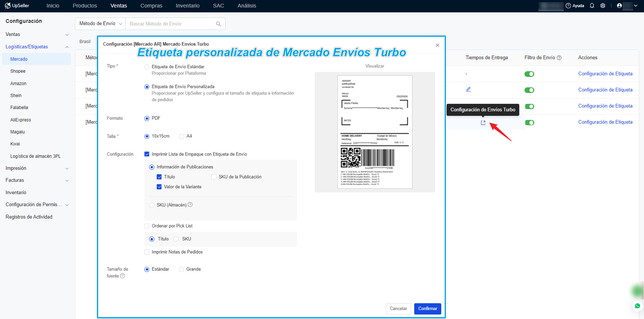Open the notifications bell
This screenshot has width=644, height=319.
click(592, 6)
